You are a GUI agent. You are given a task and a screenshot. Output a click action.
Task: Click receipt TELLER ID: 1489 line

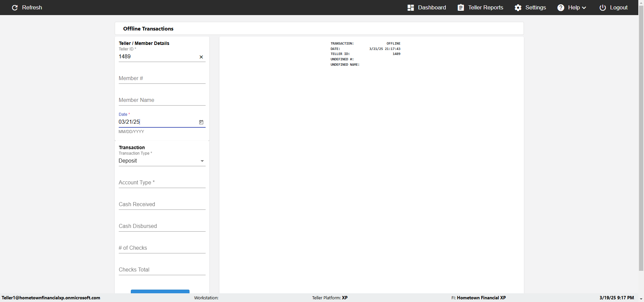point(365,54)
